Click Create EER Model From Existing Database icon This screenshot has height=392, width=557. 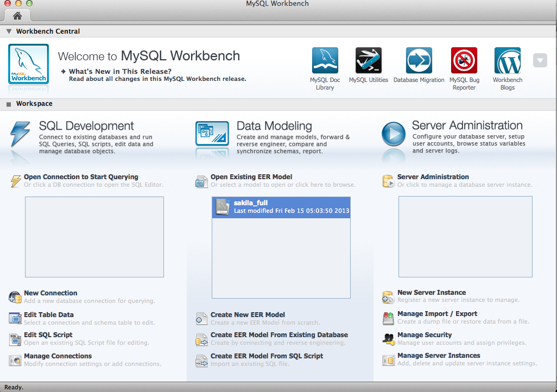[x=201, y=339]
